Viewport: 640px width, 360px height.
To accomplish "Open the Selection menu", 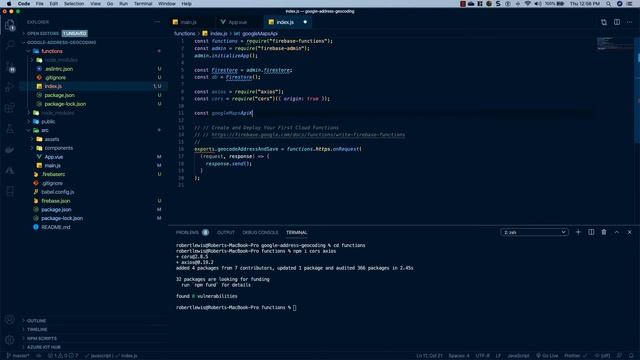I will tap(74, 4).
